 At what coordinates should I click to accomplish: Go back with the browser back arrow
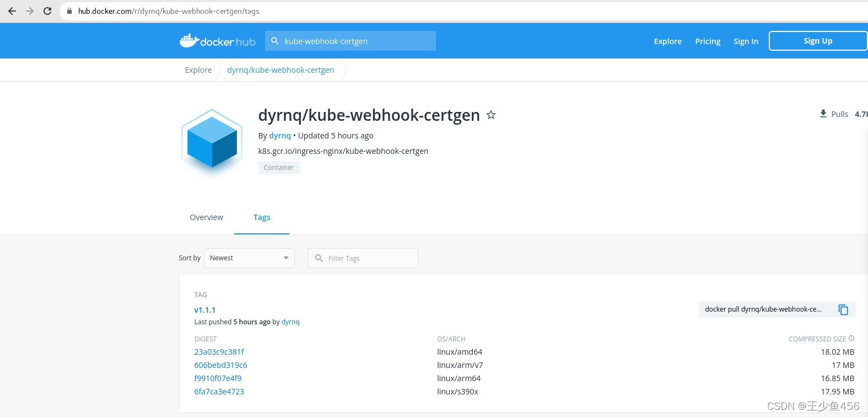pyautogui.click(x=12, y=11)
